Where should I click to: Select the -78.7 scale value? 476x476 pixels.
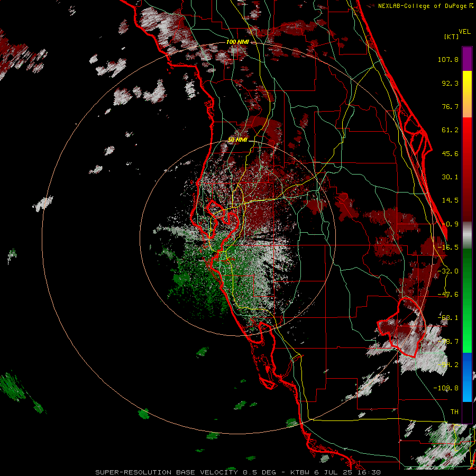coord(448,342)
